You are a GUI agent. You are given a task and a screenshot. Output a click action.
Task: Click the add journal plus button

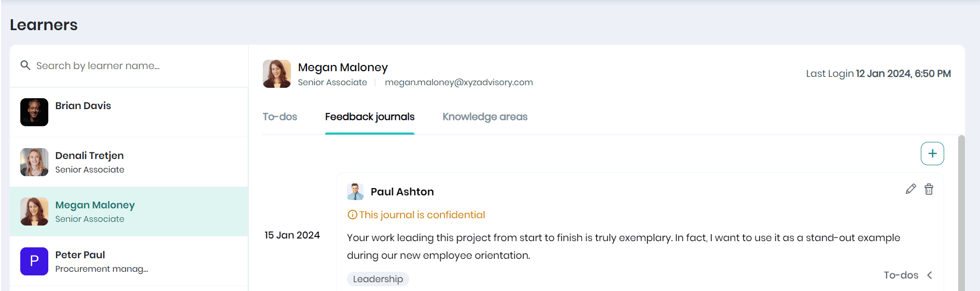[932, 154]
